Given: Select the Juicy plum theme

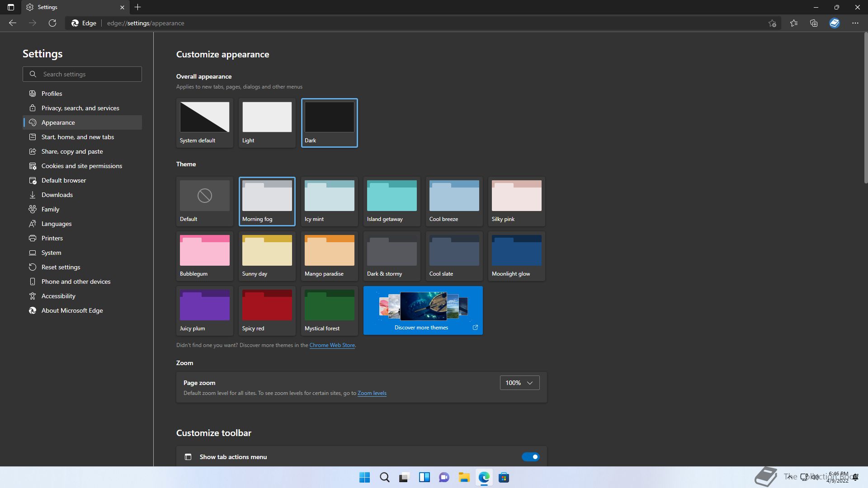Looking at the screenshot, I should click(205, 311).
